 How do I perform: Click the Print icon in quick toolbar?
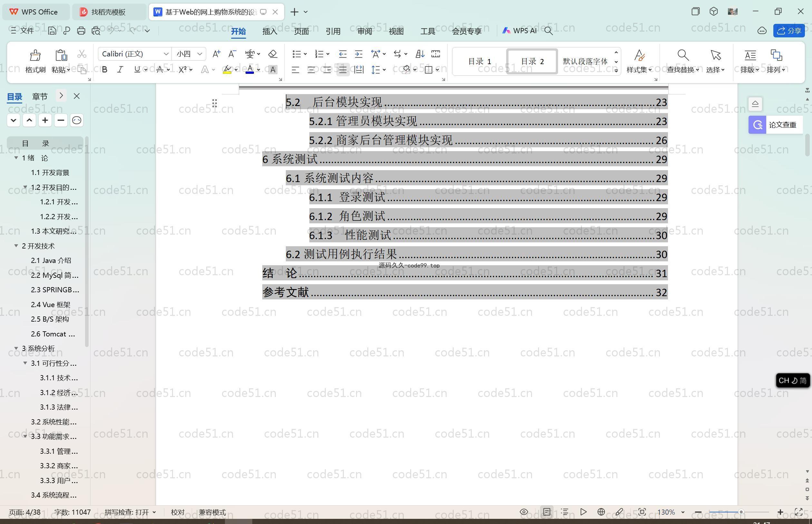[x=81, y=31]
